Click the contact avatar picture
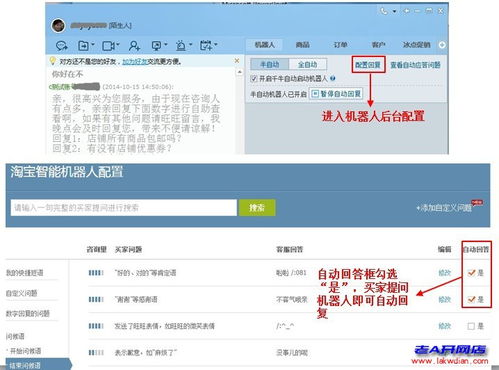The image size is (499, 370). pyautogui.click(x=58, y=25)
